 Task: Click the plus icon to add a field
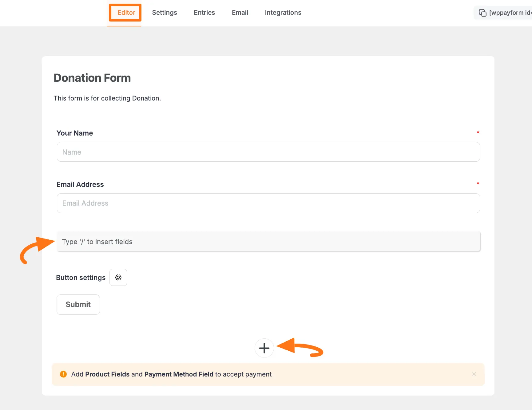(264, 348)
